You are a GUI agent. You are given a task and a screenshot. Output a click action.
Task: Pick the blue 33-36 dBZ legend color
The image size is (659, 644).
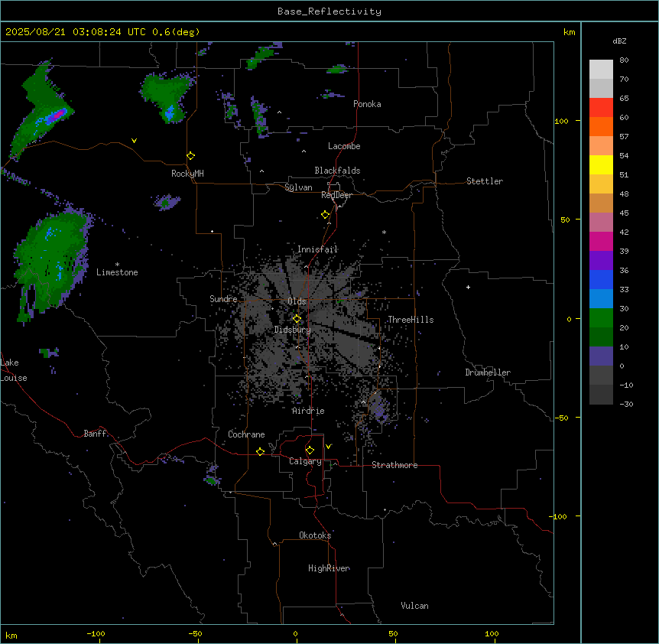(601, 279)
